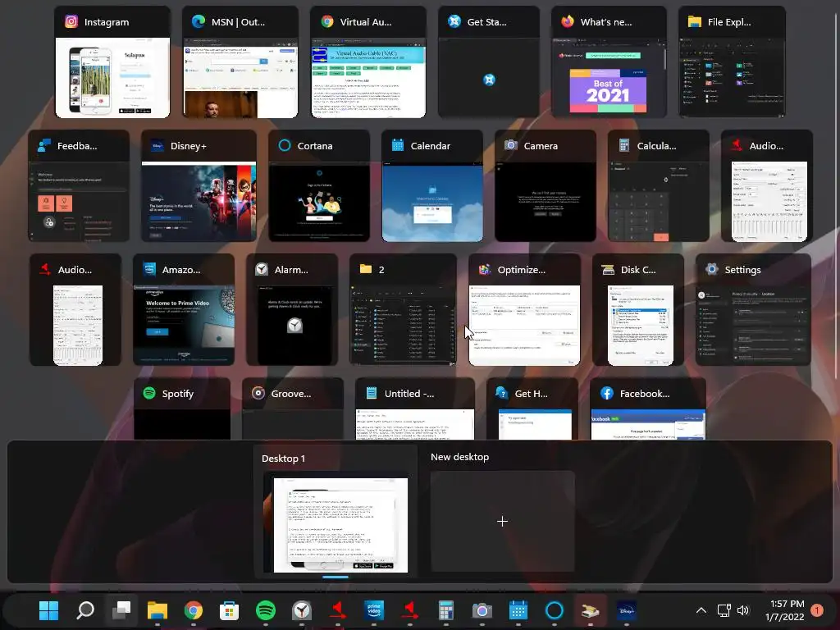Open the Camera window thumbnail

[x=546, y=186]
